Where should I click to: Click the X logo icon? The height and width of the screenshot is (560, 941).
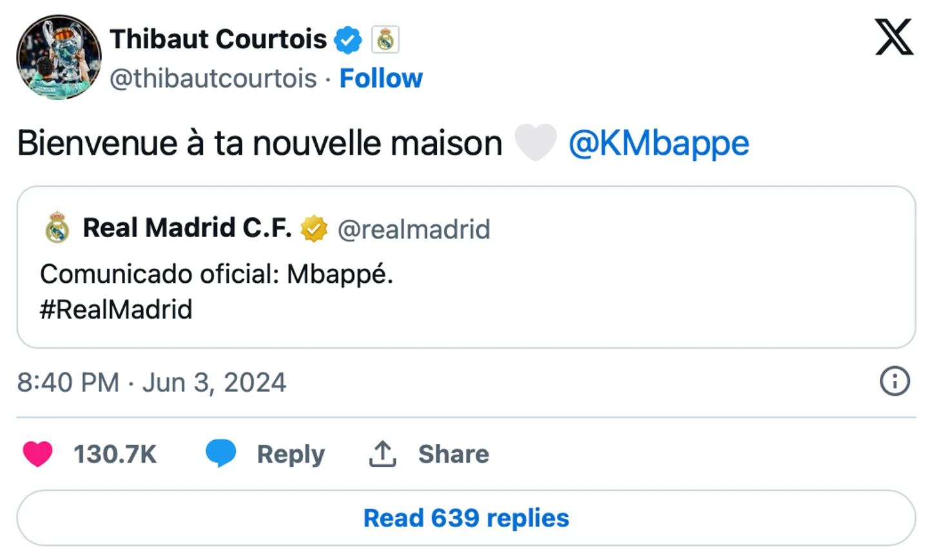coord(894,37)
